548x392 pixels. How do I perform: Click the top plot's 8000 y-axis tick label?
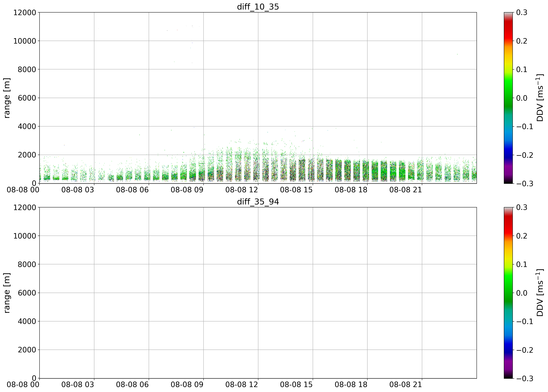[x=27, y=70]
